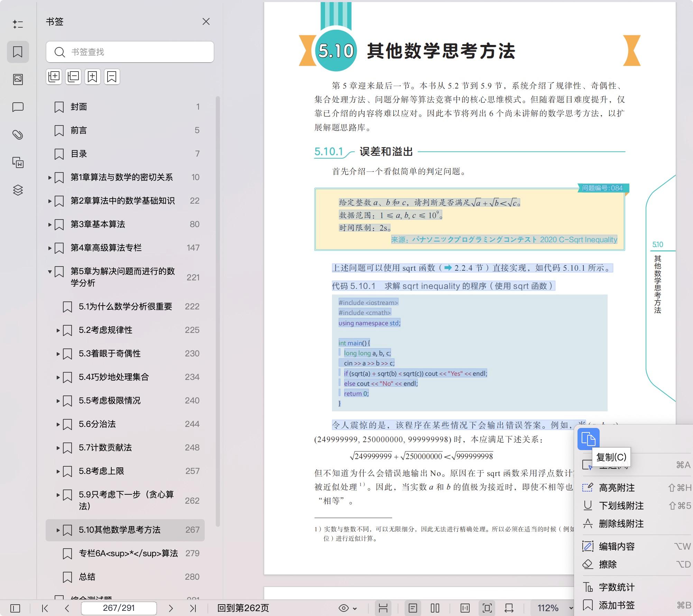Expand the 第1章算法与数学的密切关系 bookmark
Screen dimensions: 693x616
[x=50, y=177]
